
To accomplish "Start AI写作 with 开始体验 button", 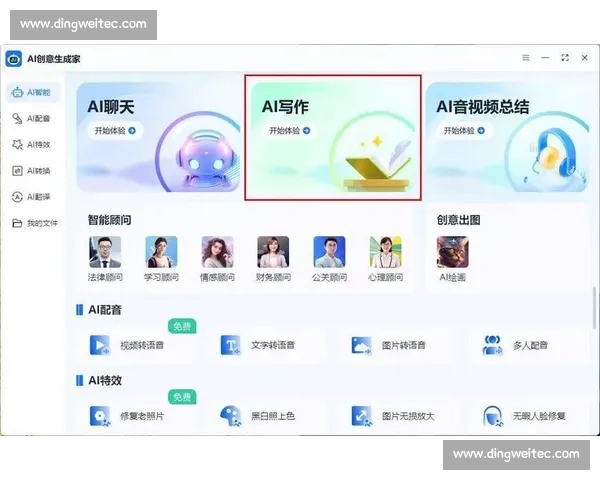I will 289,131.
